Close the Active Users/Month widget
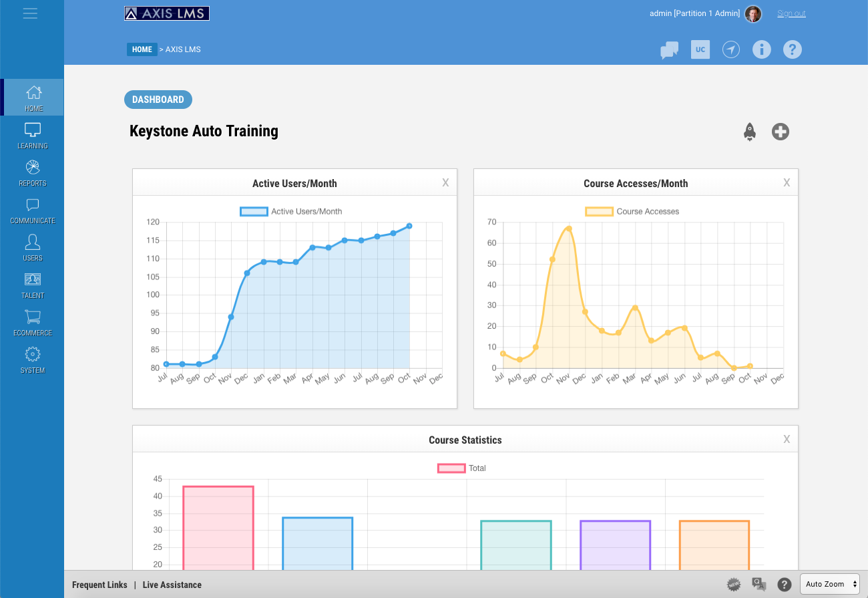The height and width of the screenshot is (598, 868). tap(445, 183)
